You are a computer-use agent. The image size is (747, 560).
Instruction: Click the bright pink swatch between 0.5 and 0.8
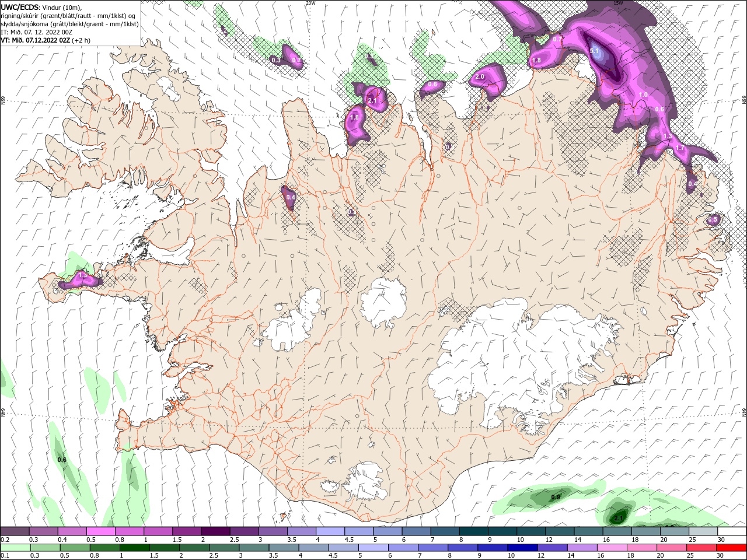101,531
